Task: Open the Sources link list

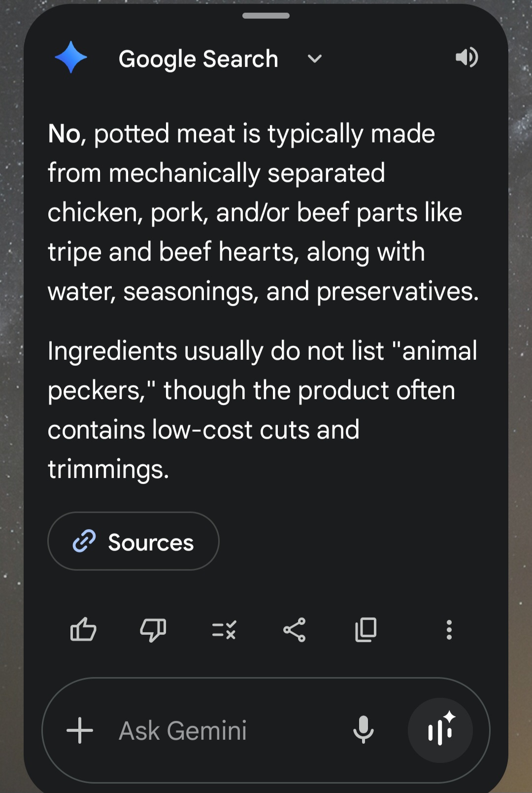Action: click(x=133, y=541)
